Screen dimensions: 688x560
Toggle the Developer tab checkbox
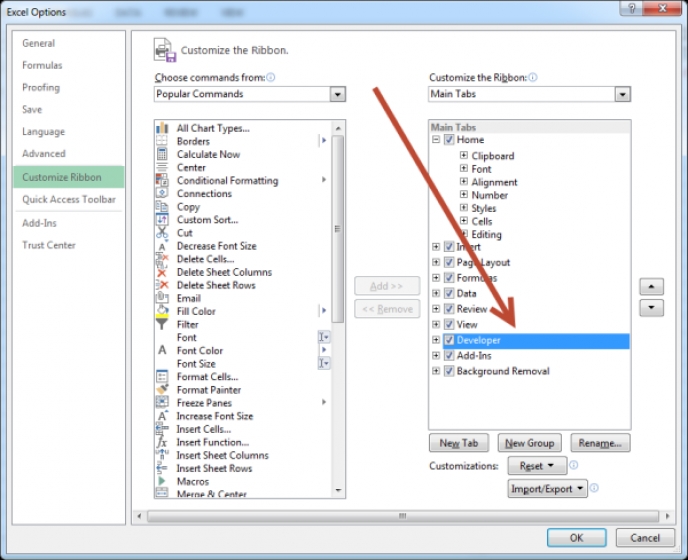coord(449,340)
